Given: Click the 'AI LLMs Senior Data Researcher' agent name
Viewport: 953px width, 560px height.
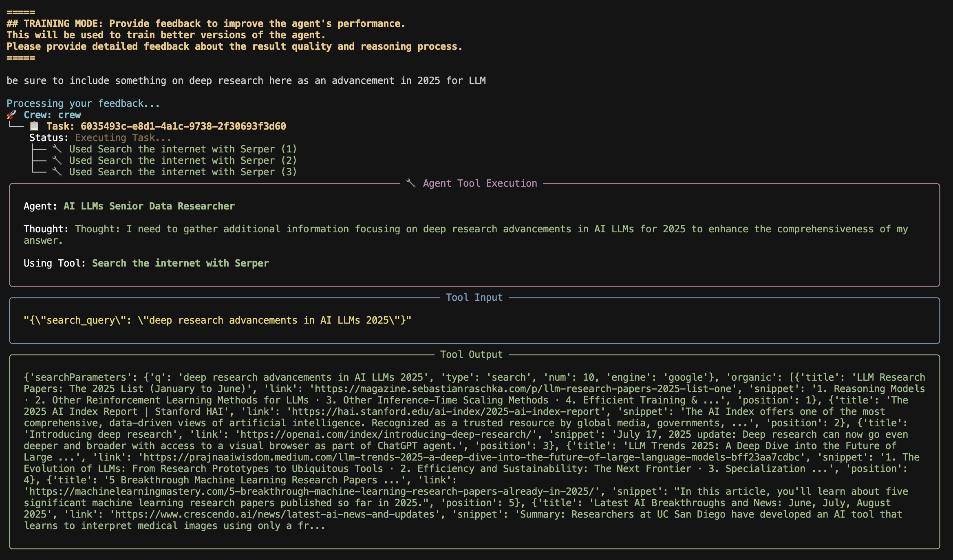Looking at the screenshot, I should (x=149, y=206).
